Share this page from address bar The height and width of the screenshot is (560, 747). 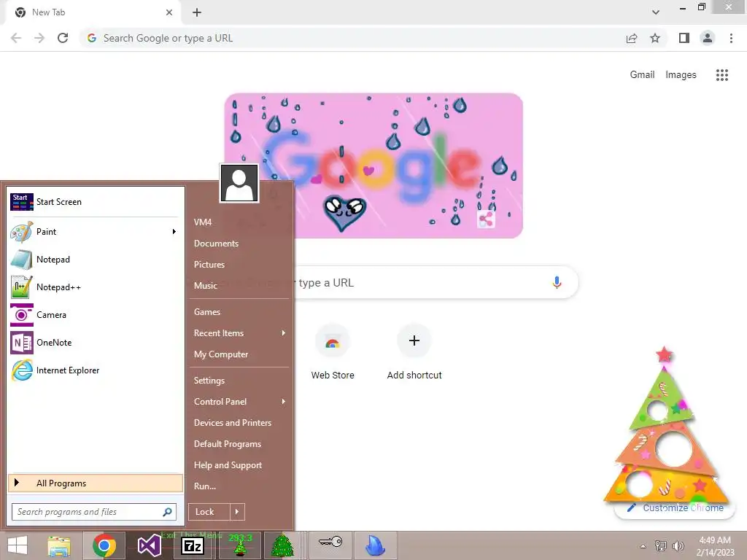pos(632,38)
